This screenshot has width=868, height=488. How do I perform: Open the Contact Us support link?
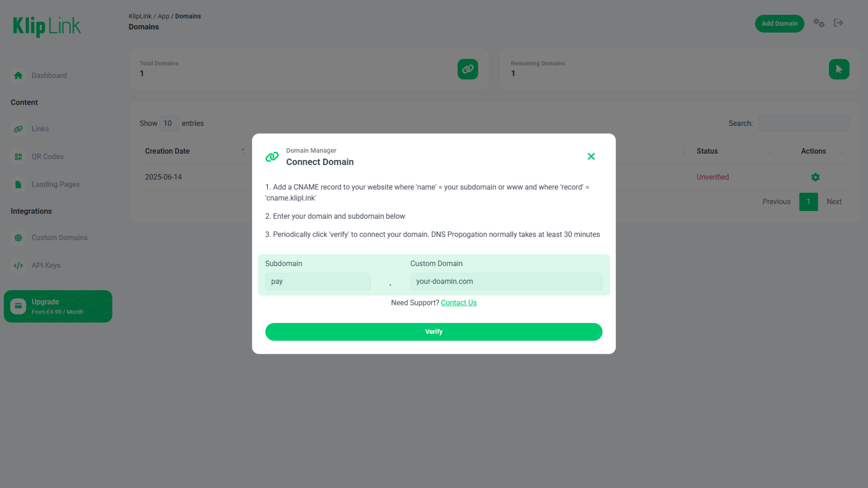pos(458,302)
